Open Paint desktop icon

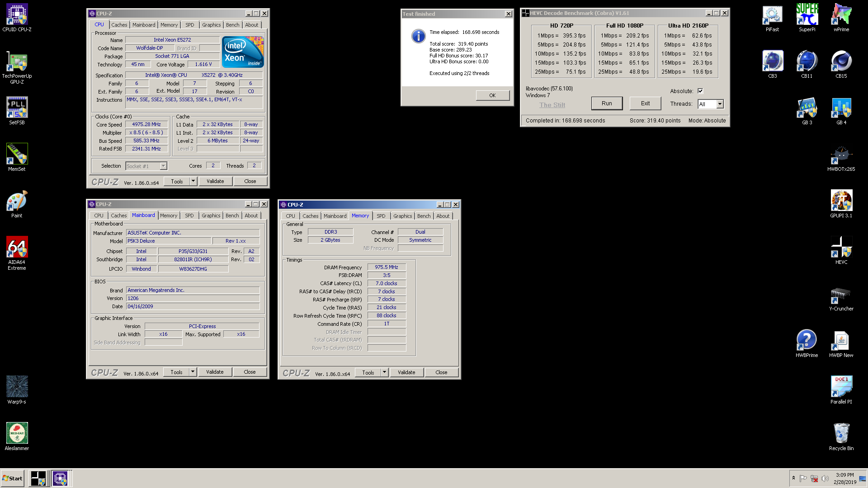click(17, 204)
